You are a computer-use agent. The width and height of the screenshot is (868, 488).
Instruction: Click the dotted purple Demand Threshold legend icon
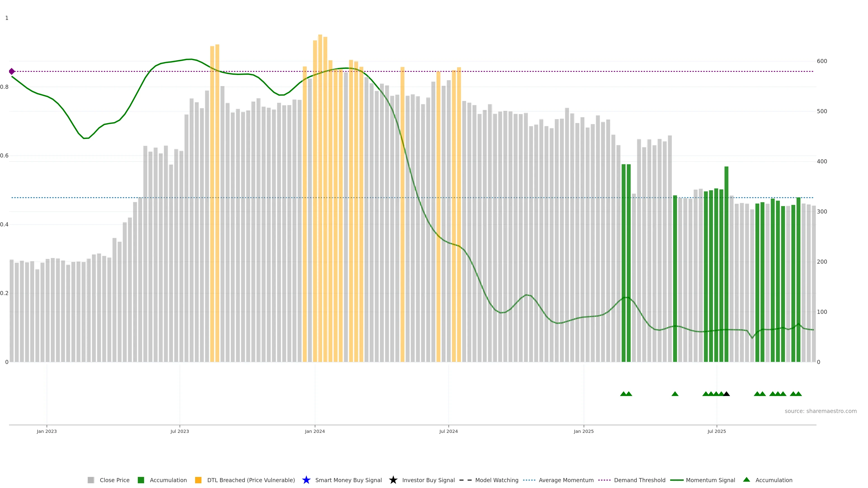pos(604,480)
